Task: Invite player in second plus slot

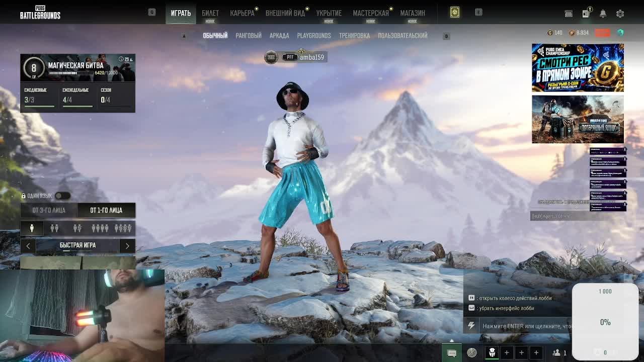Action: pyautogui.click(x=521, y=353)
